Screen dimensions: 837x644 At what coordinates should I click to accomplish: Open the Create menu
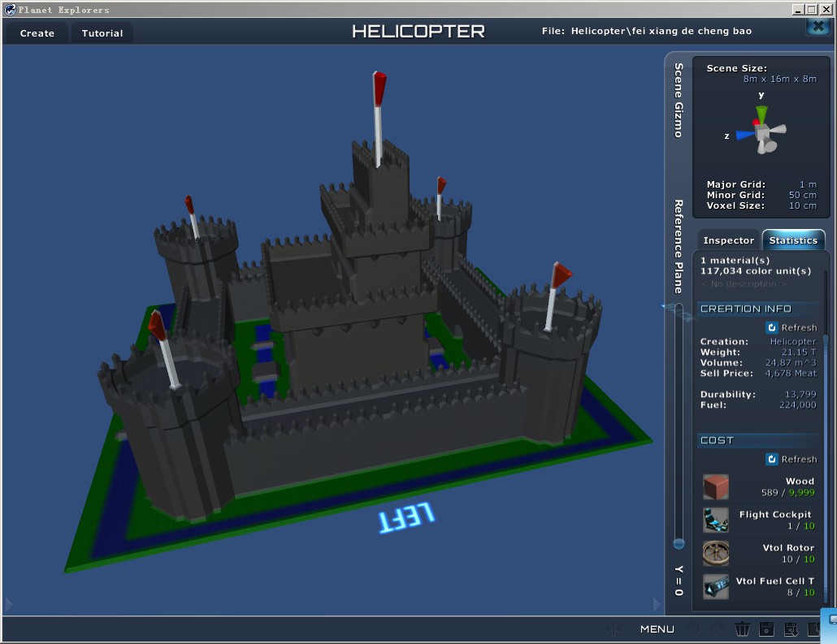pos(37,33)
